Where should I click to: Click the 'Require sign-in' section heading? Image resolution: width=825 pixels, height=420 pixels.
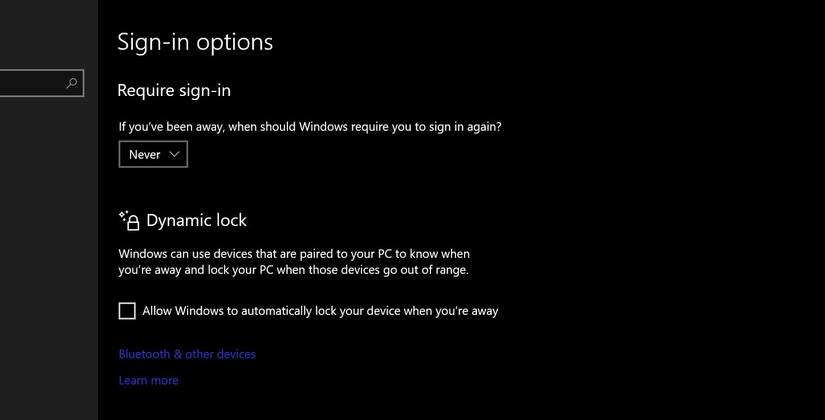pyautogui.click(x=174, y=90)
